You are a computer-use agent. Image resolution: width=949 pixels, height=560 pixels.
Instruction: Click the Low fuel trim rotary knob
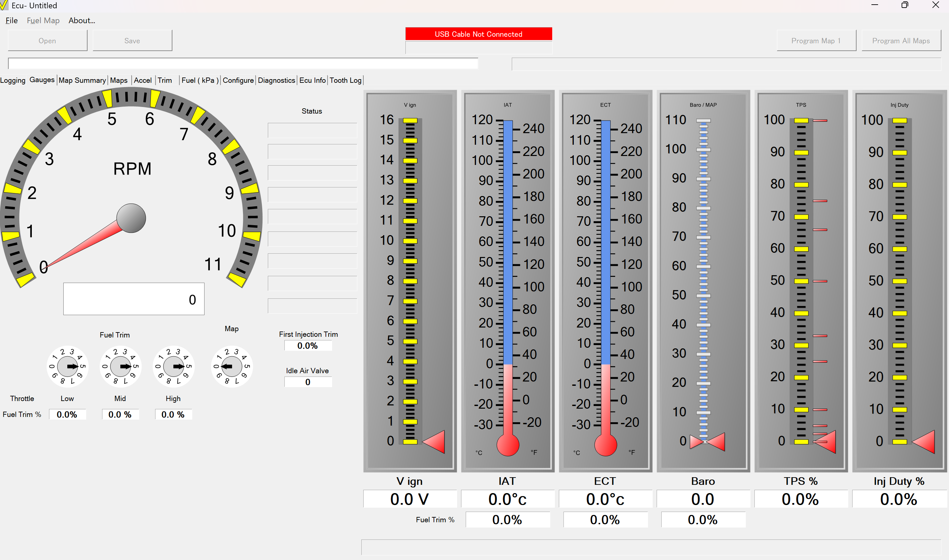68,366
